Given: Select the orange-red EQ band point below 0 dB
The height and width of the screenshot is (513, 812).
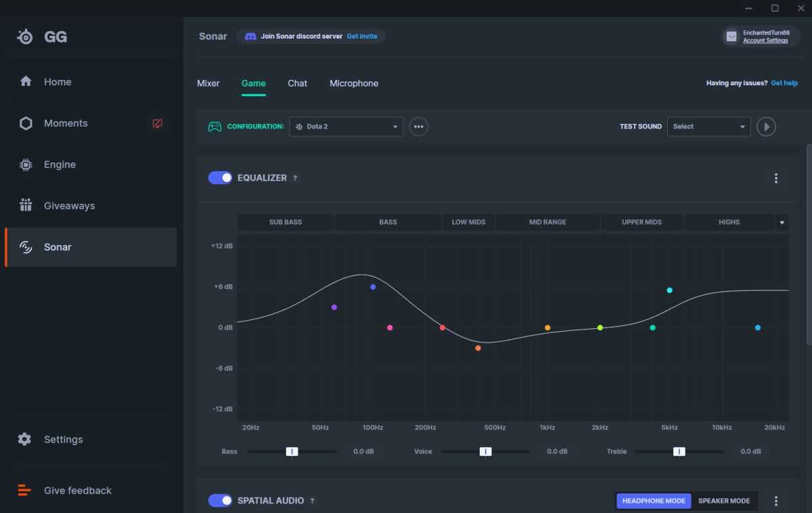Looking at the screenshot, I should coord(478,348).
